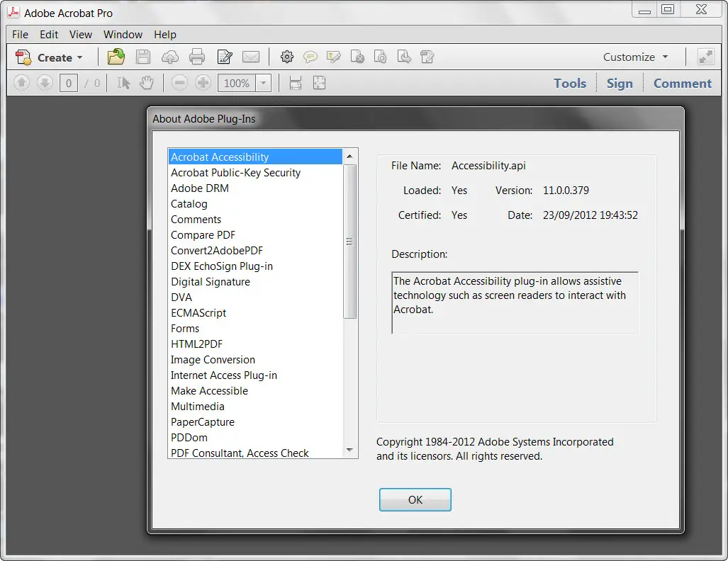The height and width of the screenshot is (561, 728).
Task: Select Forms plug-in entry
Action: click(x=255, y=329)
